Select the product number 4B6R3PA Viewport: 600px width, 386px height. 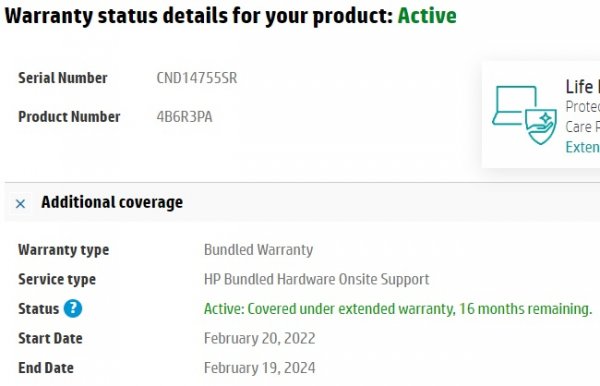[184, 117]
